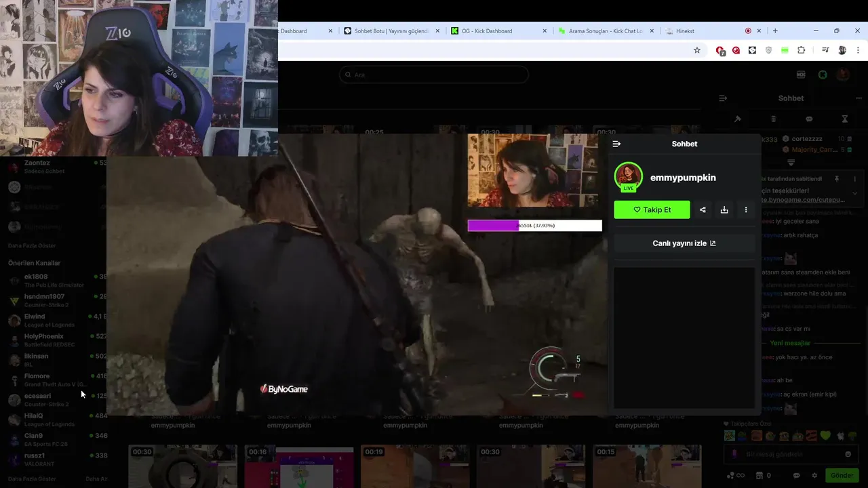Open a new browser tab

tap(775, 30)
